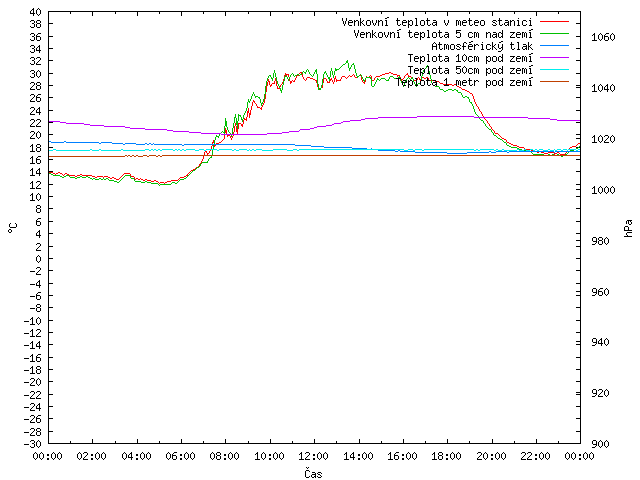The width and height of the screenshot is (640, 480).
Task: Click the 1020 pressure axis label
Action: 603,140
